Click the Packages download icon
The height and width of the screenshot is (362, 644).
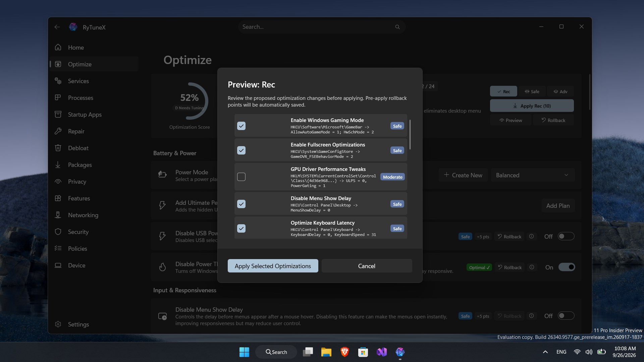pyautogui.click(x=58, y=165)
